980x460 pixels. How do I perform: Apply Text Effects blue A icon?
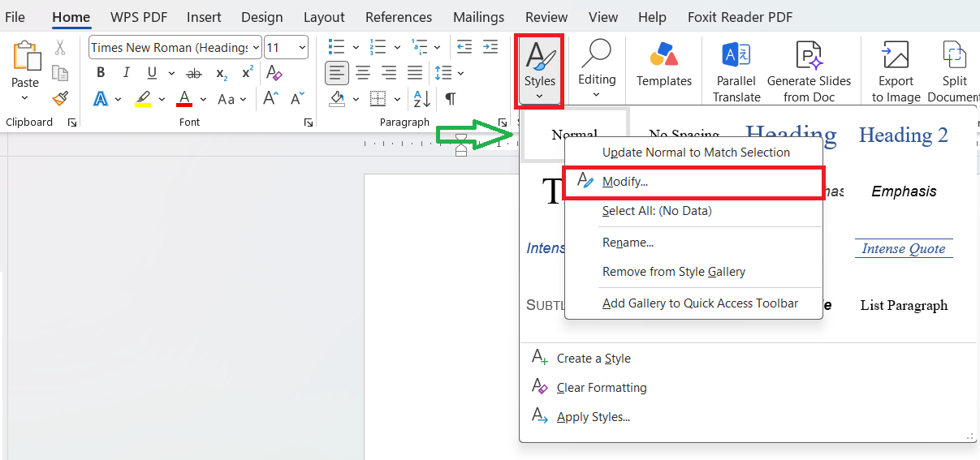pyautogui.click(x=101, y=98)
